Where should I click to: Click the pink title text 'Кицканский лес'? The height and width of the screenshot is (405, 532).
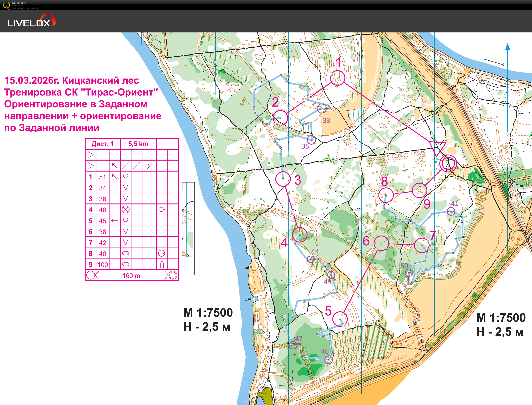tap(101, 80)
